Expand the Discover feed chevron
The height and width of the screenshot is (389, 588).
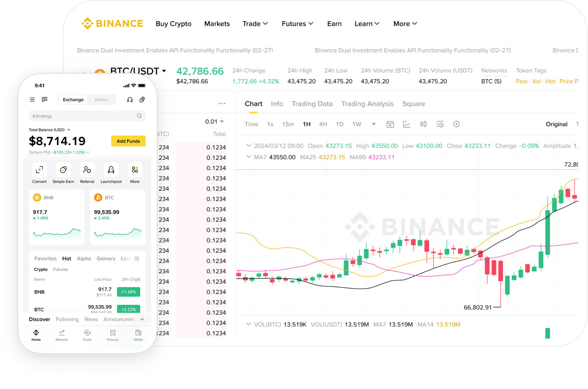click(x=142, y=319)
